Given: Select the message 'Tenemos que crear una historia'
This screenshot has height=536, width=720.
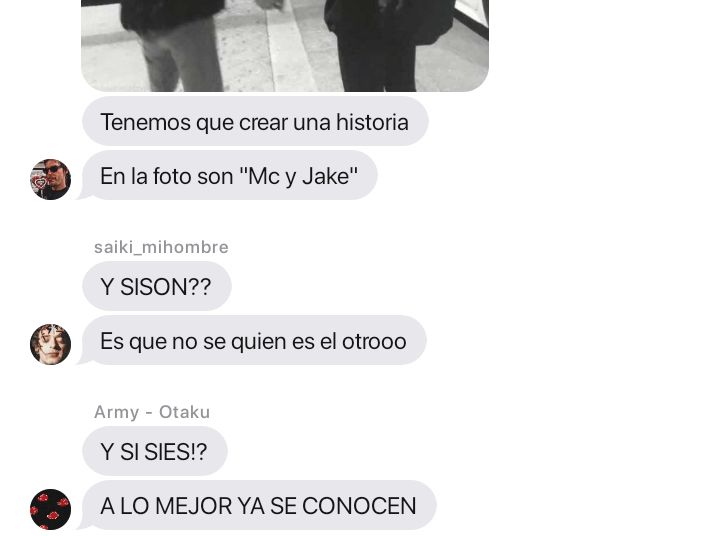Looking at the screenshot, I should (x=255, y=121).
